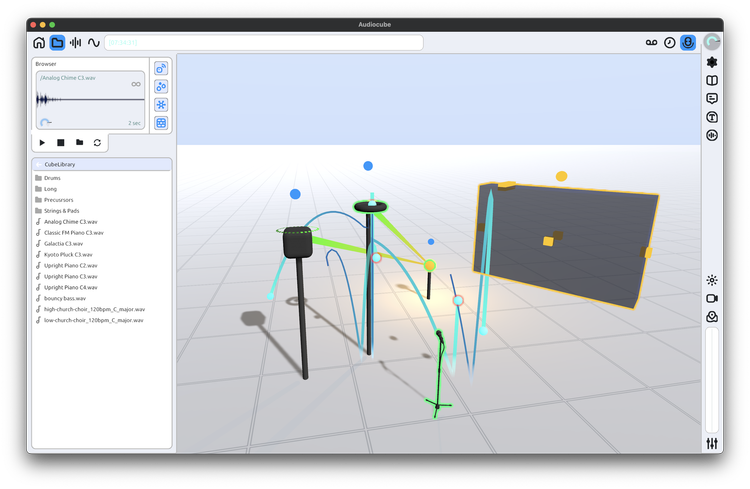
Task: Click the vertical level meter in right sidebar
Action: pos(712,380)
